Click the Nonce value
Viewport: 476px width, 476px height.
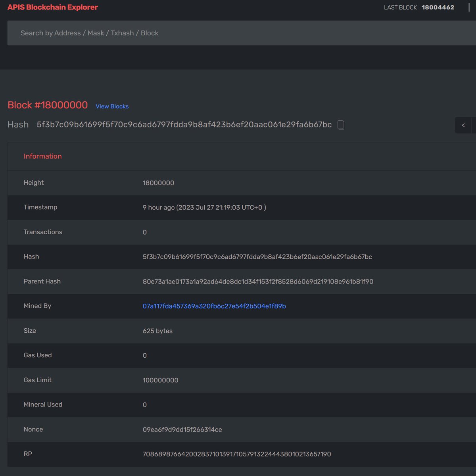tap(182, 429)
